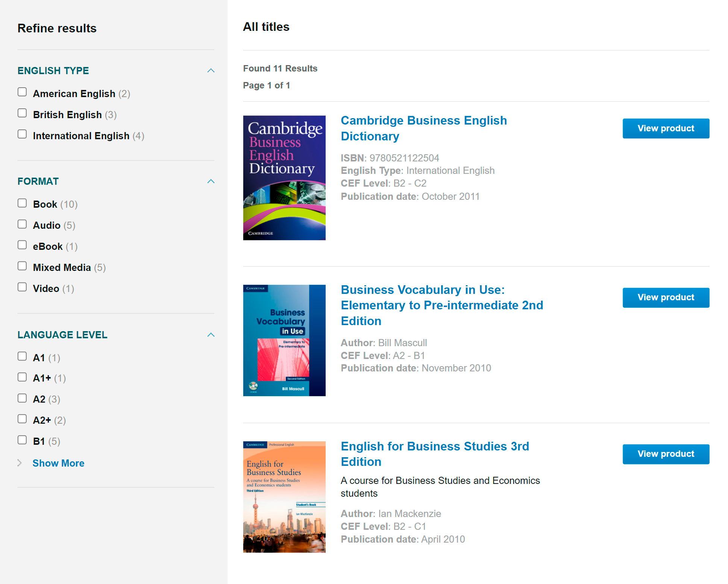Click the 'Author: Bill Mascull' text

[x=384, y=343]
